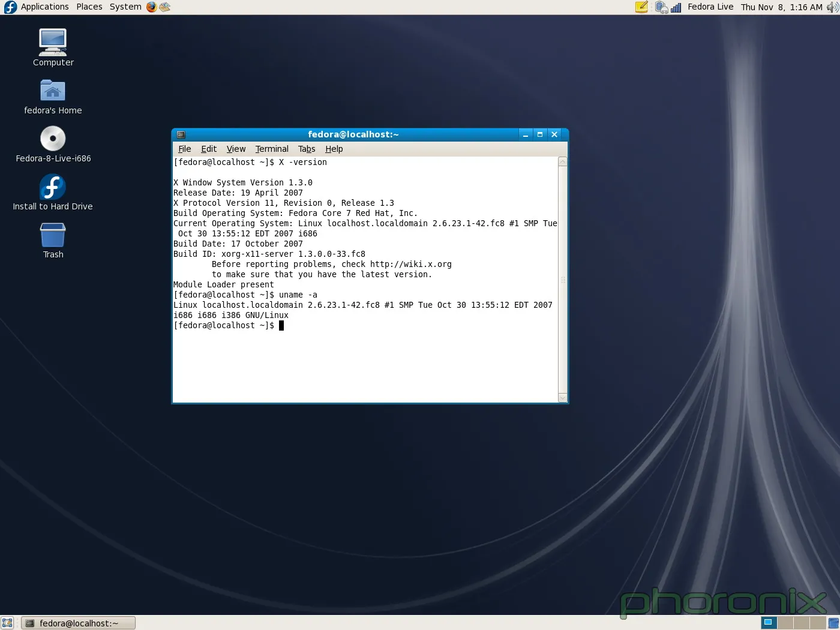Click the terminal's vertical scrollbar track
The width and height of the screenshot is (840, 630).
pos(562,280)
